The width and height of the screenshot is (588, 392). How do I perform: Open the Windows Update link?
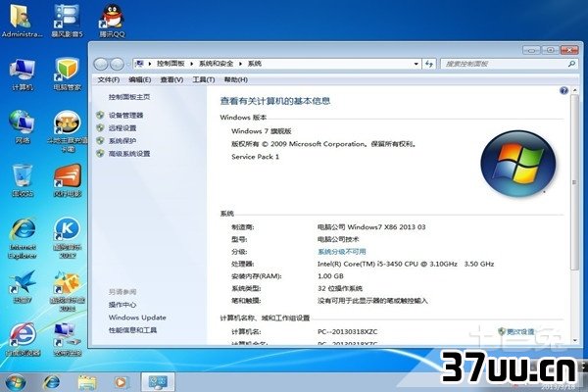137,318
